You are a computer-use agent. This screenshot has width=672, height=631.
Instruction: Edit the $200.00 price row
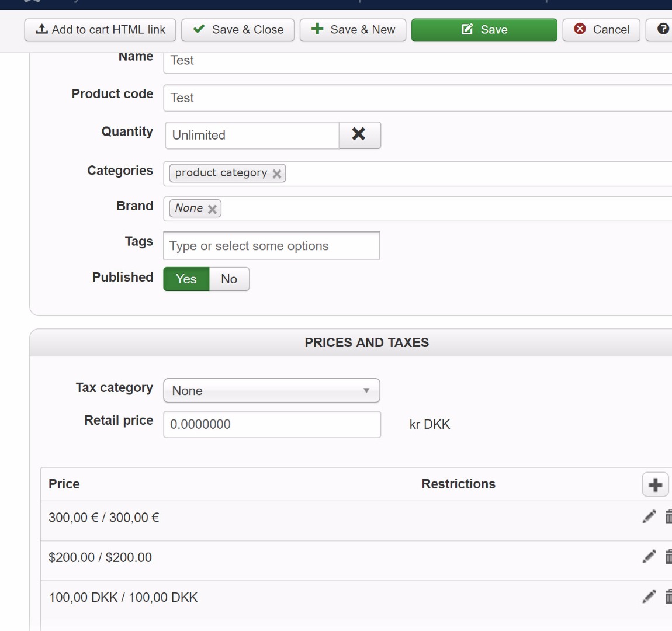(649, 557)
